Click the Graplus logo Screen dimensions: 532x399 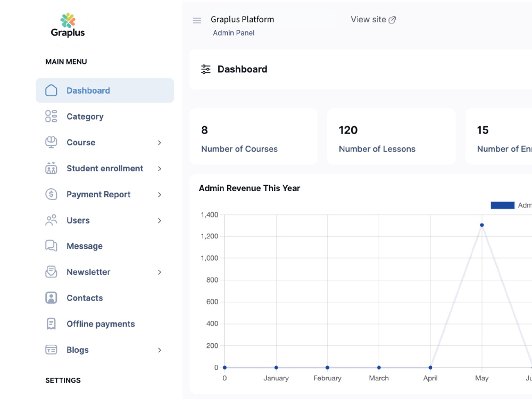pos(68,26)
